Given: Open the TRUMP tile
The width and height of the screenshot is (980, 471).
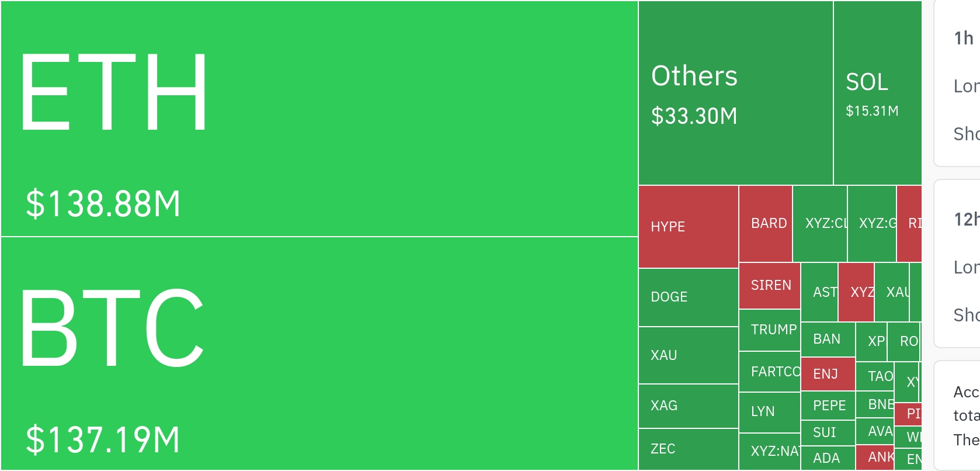Looking at the screenshot, I should click(x=769, y=330).
